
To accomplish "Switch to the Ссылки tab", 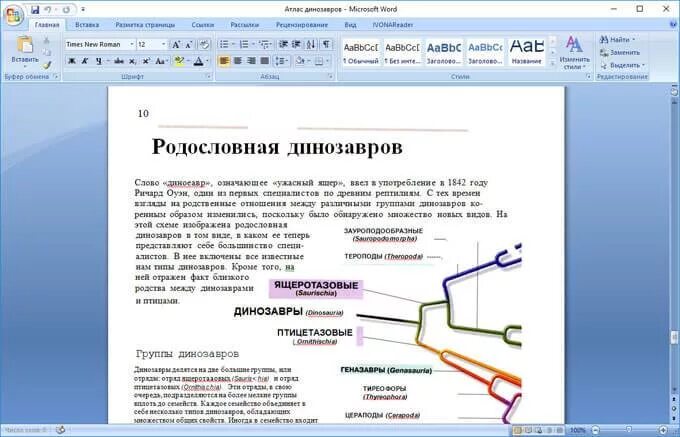I will click(x=203, y=25).
